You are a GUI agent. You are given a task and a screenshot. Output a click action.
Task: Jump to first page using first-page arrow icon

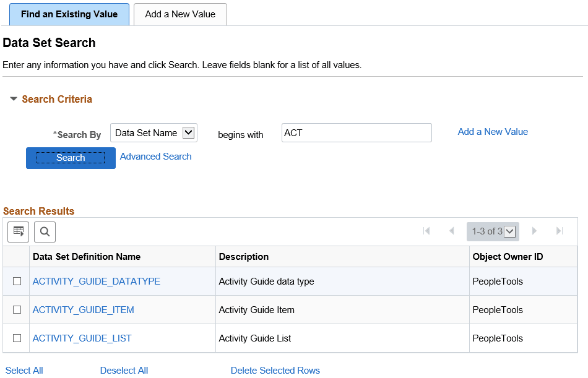click(426, 231)
